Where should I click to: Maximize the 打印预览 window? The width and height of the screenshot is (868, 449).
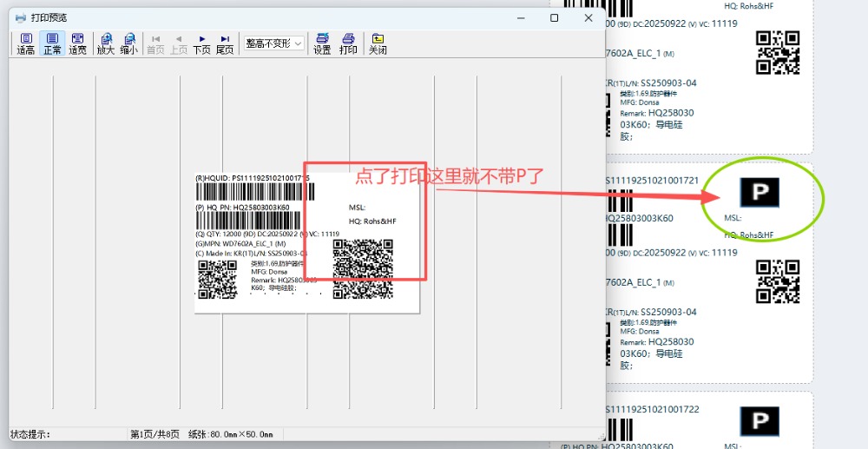coord(555,17)
